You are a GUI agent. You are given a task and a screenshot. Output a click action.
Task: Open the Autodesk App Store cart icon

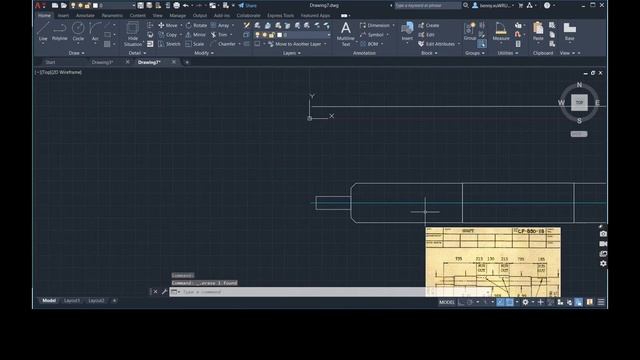coord(520,5)
